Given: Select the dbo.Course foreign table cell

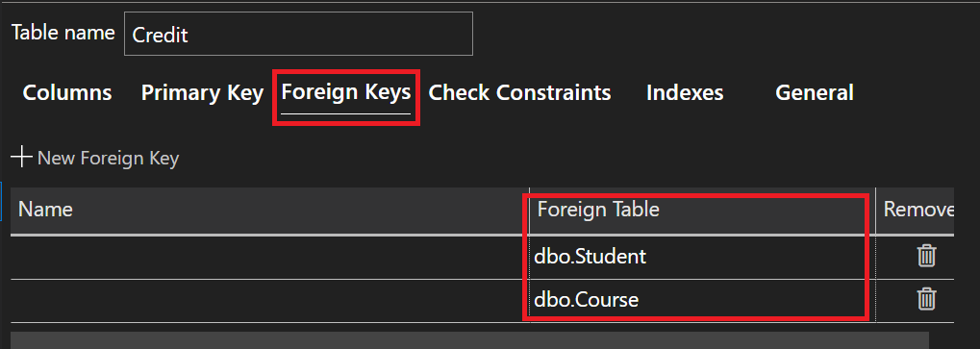Looking at the screenshot, I should pyautogui.click(x=702, y=300).
